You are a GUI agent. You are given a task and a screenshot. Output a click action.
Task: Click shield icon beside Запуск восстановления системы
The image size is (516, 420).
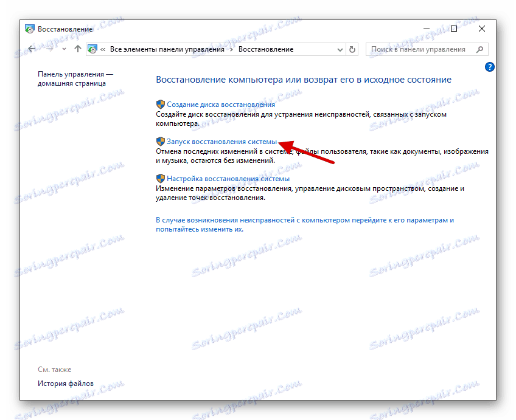coord(160,142)
